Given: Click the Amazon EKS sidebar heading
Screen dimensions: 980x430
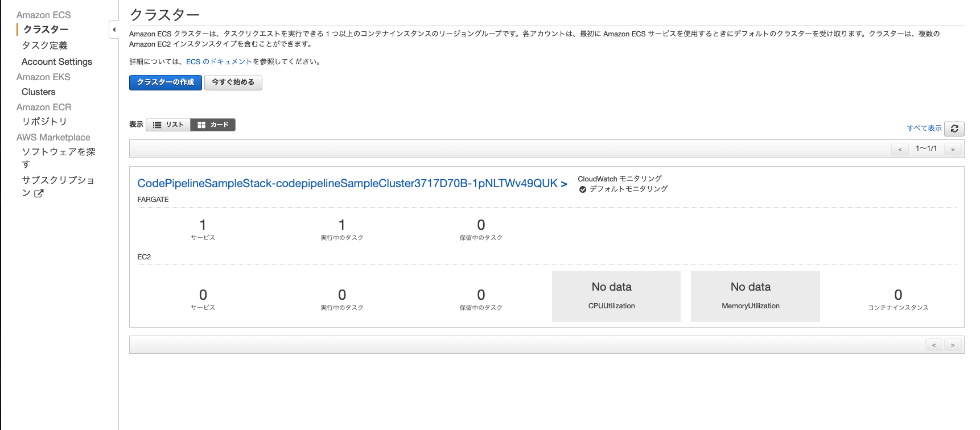Looking at the screenshot, I should [43, 77].
